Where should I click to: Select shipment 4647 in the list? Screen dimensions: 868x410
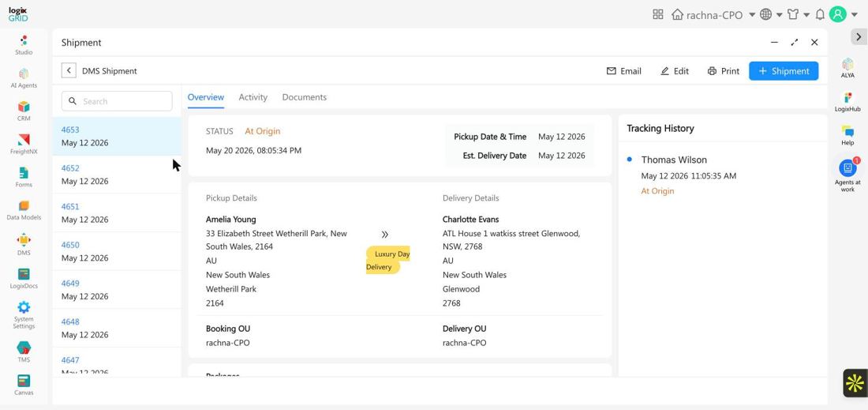point(117,363)
